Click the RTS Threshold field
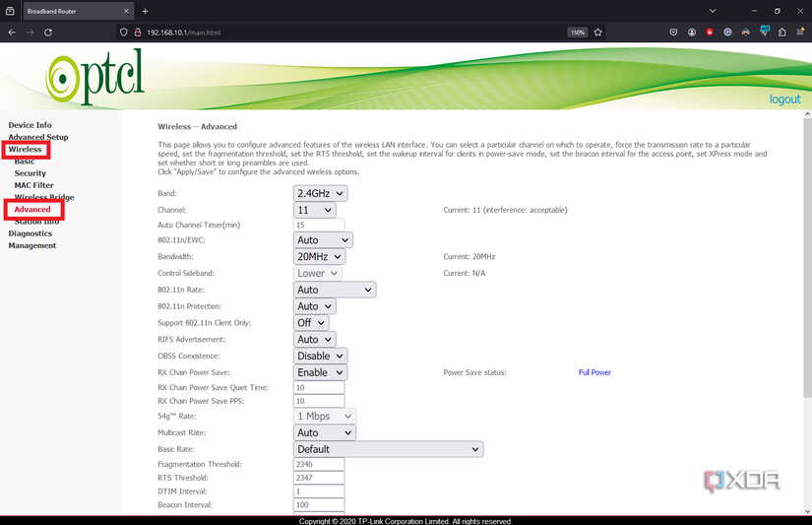 pyautogui.click(x=319, y=478)
